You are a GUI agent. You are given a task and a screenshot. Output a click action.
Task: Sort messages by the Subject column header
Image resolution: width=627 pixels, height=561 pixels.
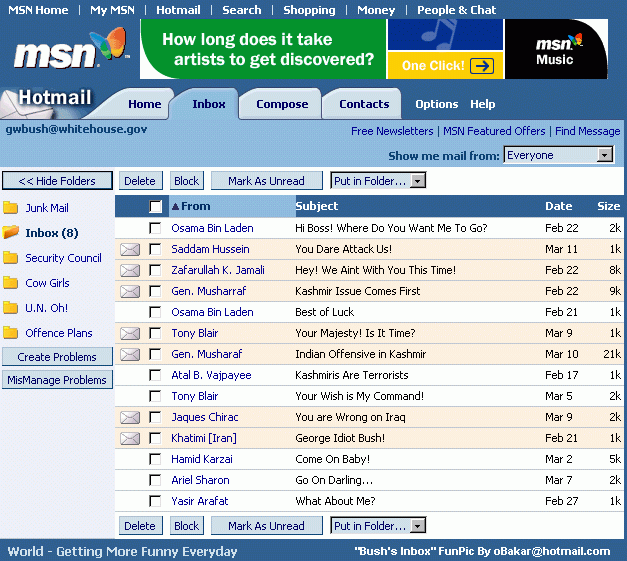[x=317, y=206]
